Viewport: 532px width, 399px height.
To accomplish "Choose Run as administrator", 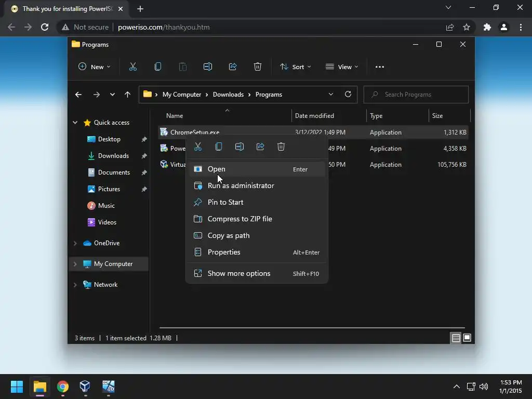I will 257,185.
